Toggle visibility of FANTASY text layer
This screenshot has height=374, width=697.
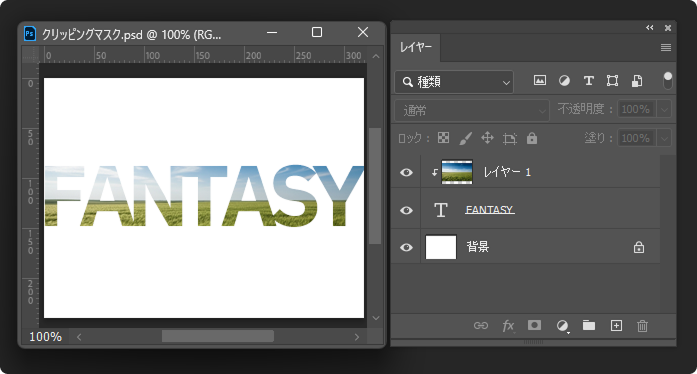point(406,210)
